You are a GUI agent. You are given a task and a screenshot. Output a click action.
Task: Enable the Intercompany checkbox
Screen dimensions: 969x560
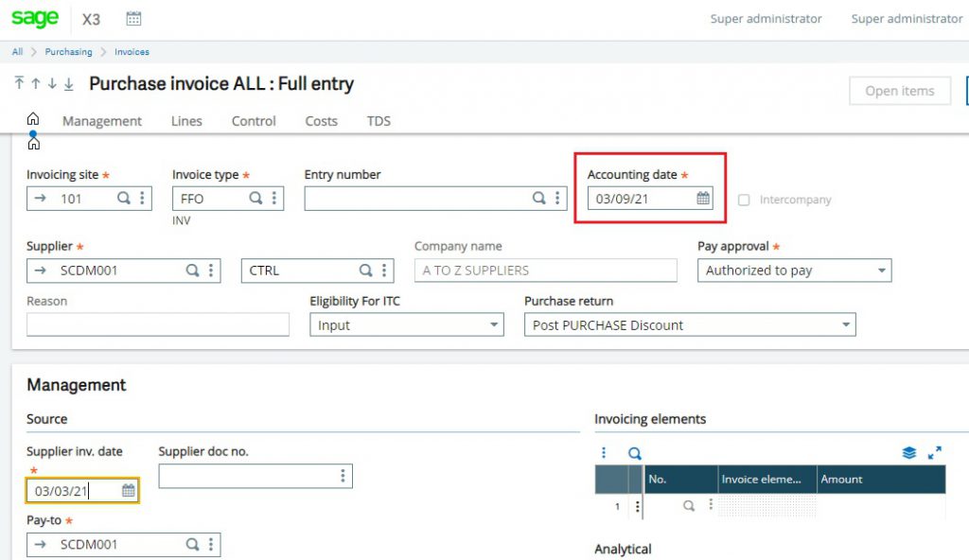(x=744, y=201)
